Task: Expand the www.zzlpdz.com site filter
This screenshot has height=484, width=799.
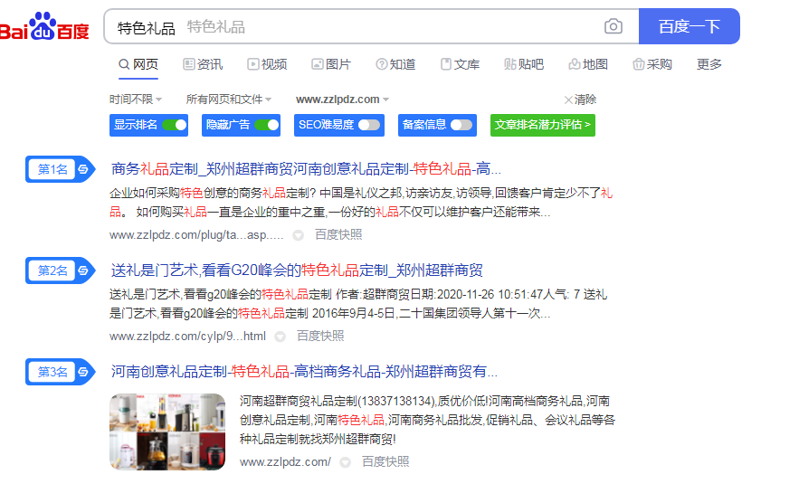Action: tap(342, 99)
